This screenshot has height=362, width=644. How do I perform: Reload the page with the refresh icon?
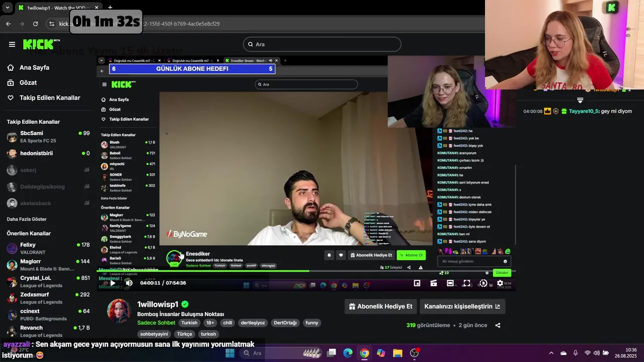35,24
